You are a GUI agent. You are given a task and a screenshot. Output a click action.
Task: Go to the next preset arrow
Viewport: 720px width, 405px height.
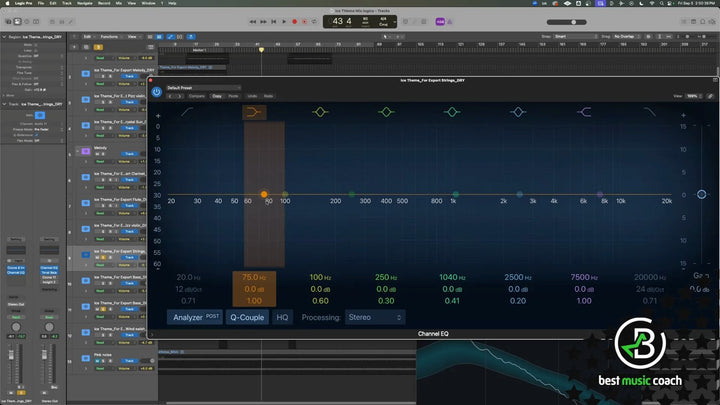pyautogui.click(x=180, y=96)
